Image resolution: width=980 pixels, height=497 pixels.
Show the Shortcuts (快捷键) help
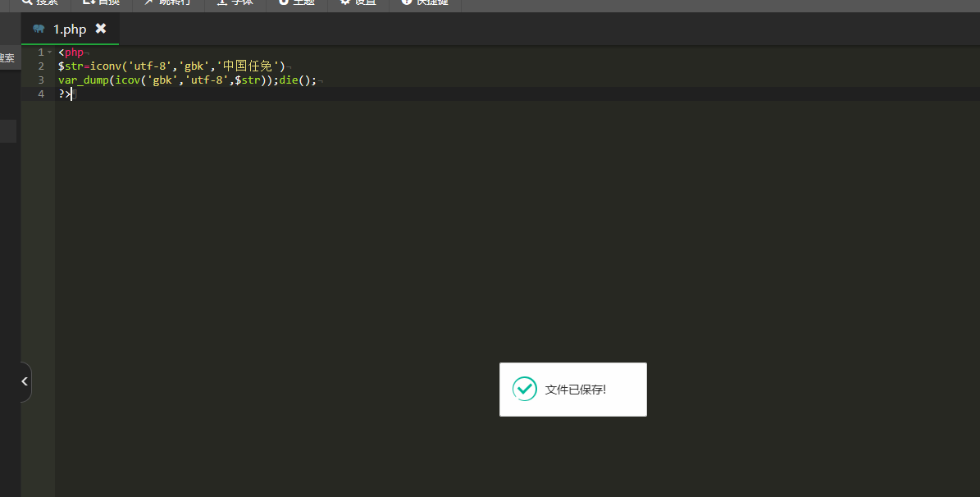pyautogui.click(x=424, y=3)
